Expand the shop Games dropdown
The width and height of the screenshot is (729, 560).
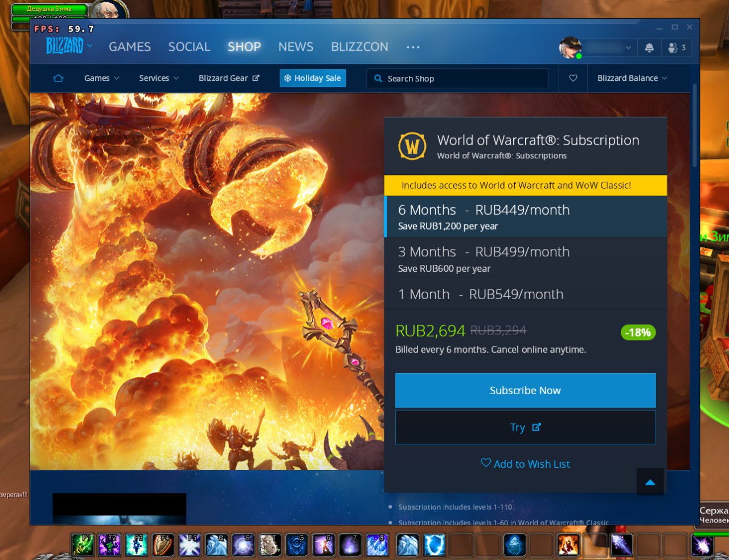[x=101, y=78]
